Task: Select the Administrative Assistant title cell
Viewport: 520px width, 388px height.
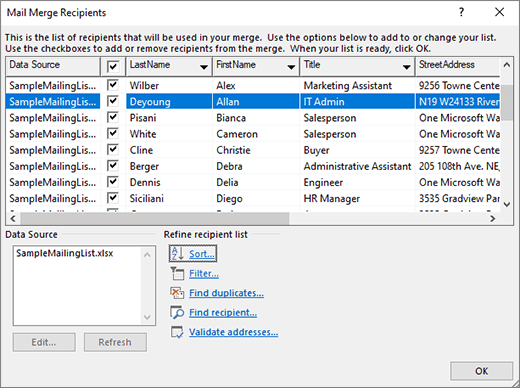Action: [x=357, y=166]
